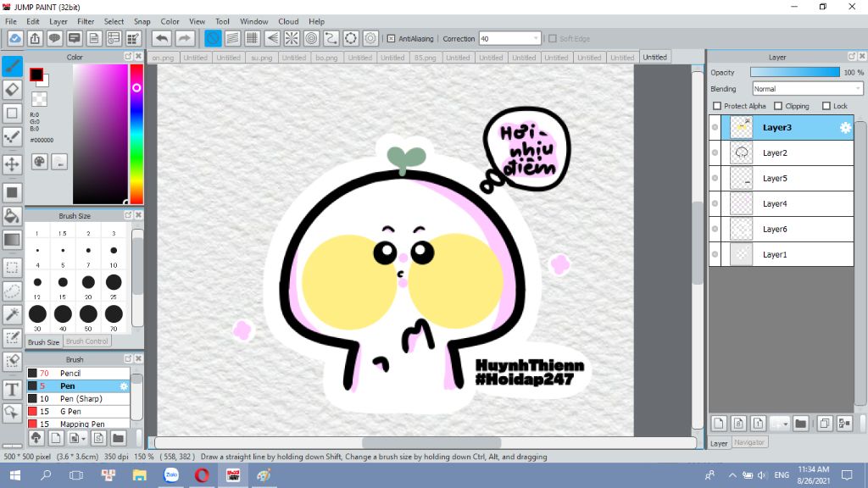Open the Cloud menu
Image resolution: width=868 pixels, height=488 pixels.
pyautogui.click(x=288, y=21)
